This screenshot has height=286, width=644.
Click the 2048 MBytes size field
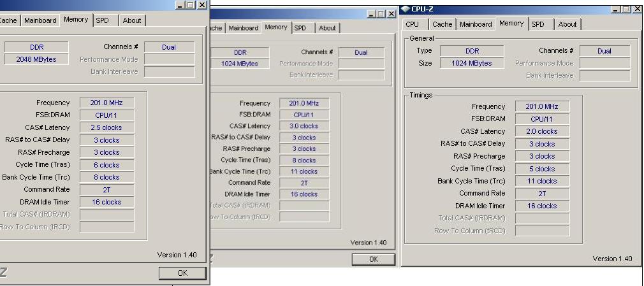pyautogui.click(x=36, y=59)
